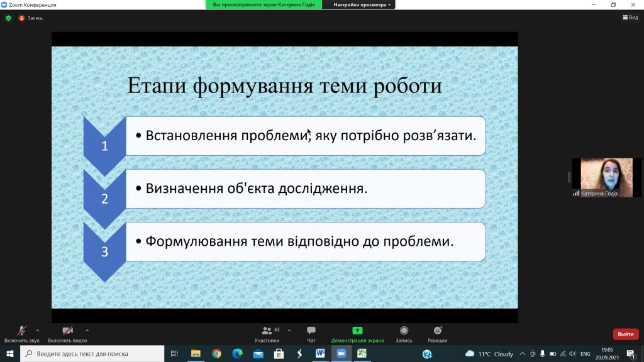Open Microsoft Word from the taskbar

click(319, 354)
